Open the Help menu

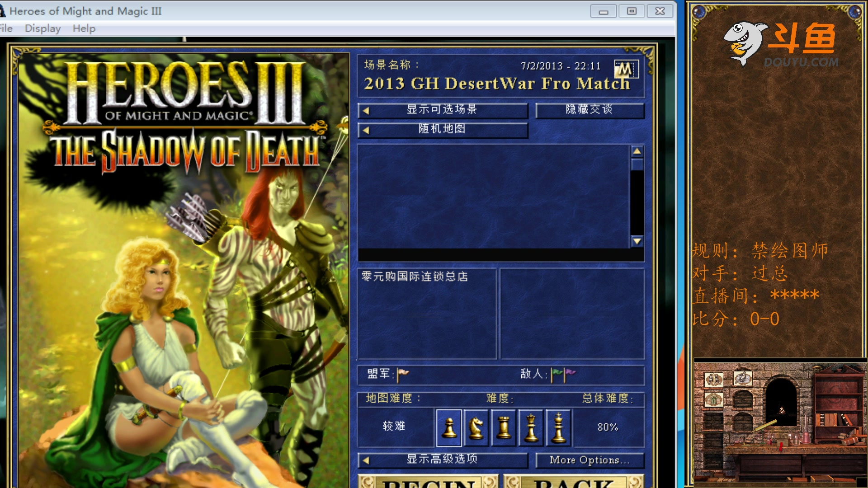(x=84, y=28)
